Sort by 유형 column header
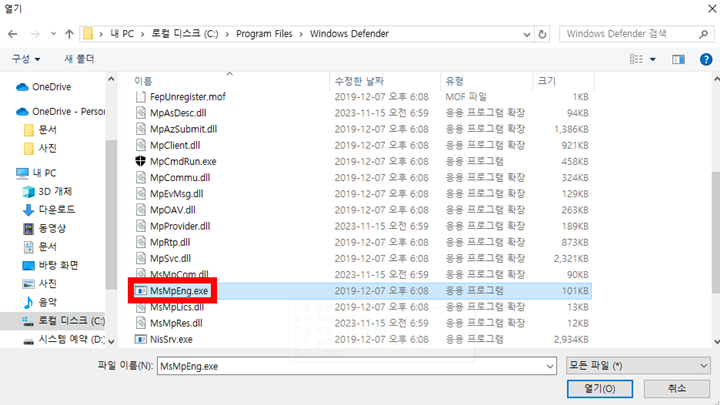This screenshot has height=405, width=720. (455, 81)
